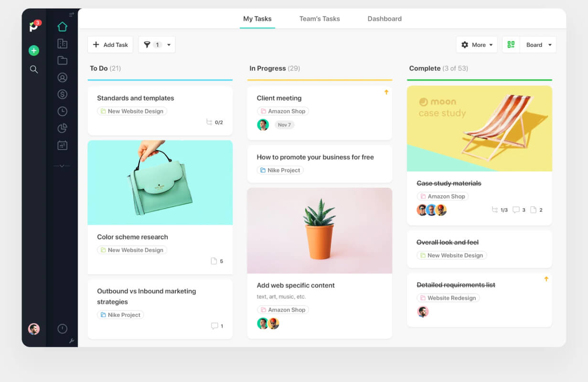Open the moon case study thumbnail image
This screenshot has height=382, width=588.
coord(480,128)
